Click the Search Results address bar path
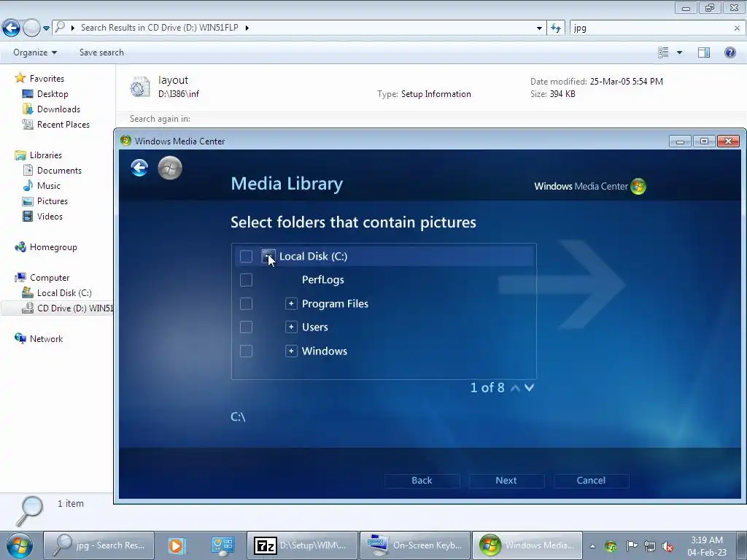Image resolution: width=747 pixels, height=560 pixels. [159, 28]
